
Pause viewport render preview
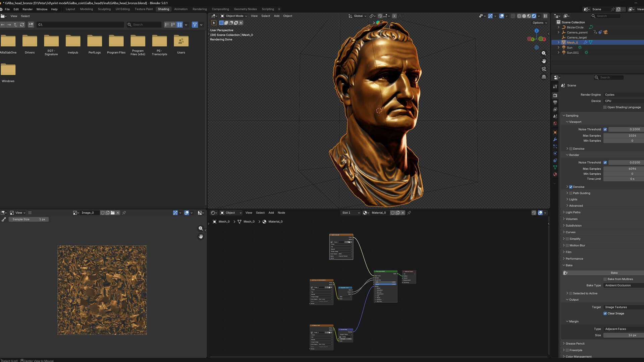(545, 16)
